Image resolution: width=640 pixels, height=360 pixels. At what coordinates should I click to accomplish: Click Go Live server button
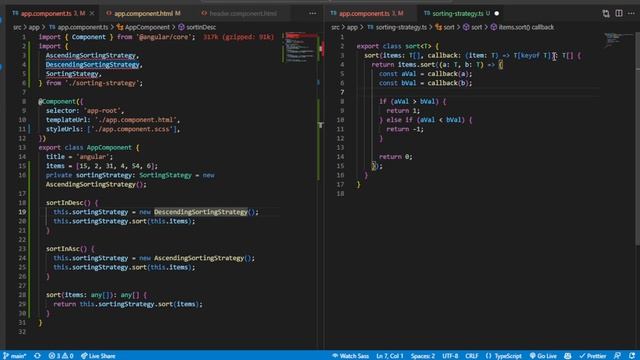(543, 356)
